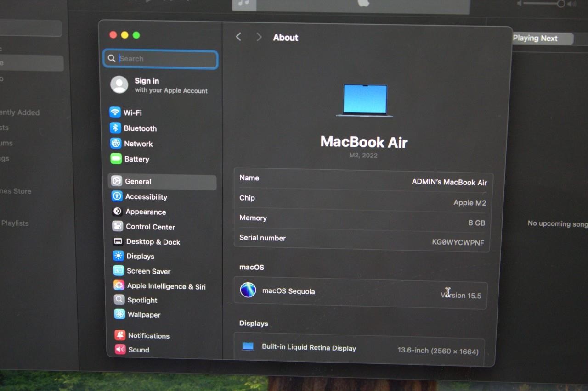
Task: Open the Wi-Fi settings icon
Action: point(115,112)
